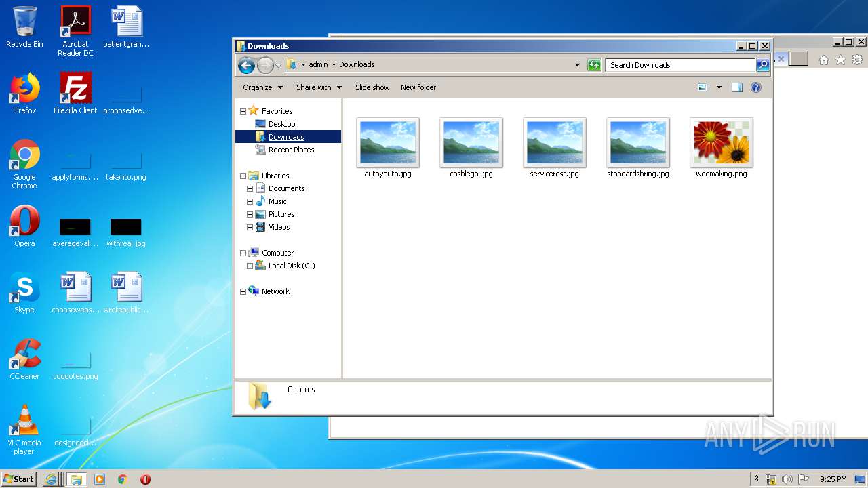The image size is (868, 488).
Task: Open Firefox desktop shortcut
Action: (x=24, y=94)
